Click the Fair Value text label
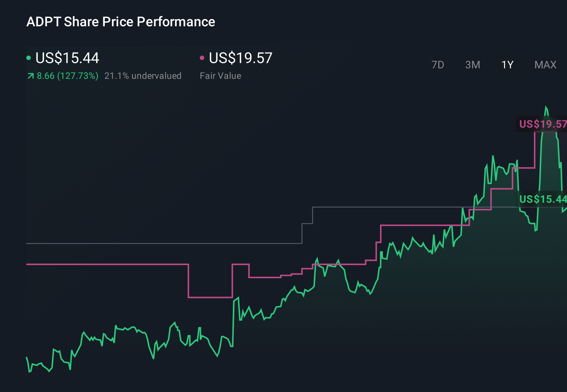Viewport: 567px width, 392px height. [x=221, y=76]
